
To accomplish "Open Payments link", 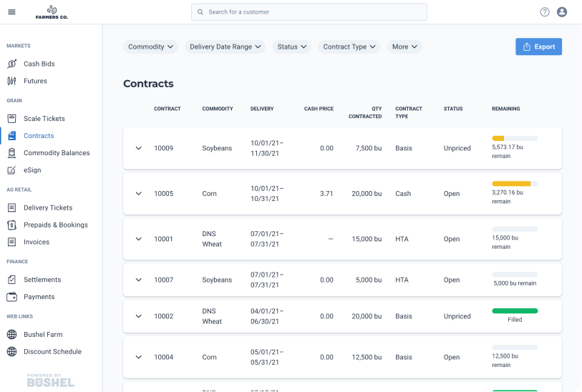I will (x=39, y=297).
